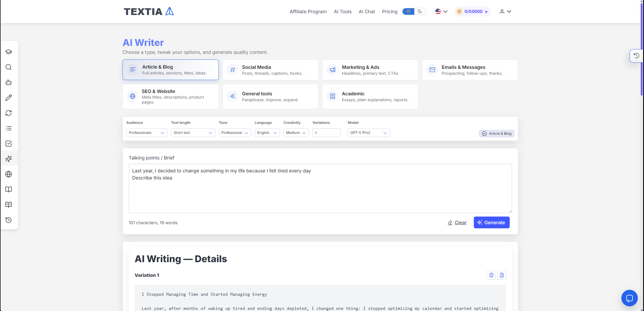Click the checkbox-mark sidebar icon
This screenshot has width=644, height=311.
tap(9, 144)
